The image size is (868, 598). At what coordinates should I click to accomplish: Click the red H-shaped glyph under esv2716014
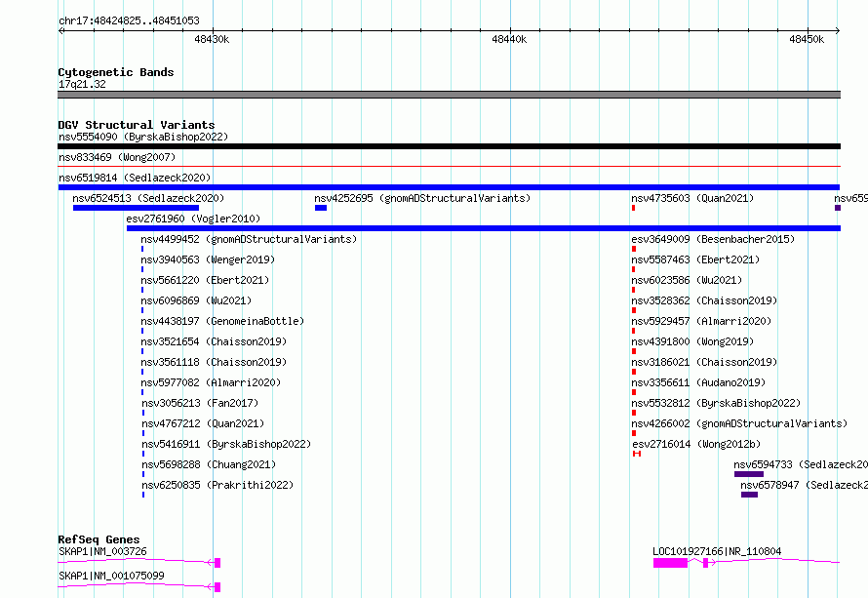[x=637, y=454]
